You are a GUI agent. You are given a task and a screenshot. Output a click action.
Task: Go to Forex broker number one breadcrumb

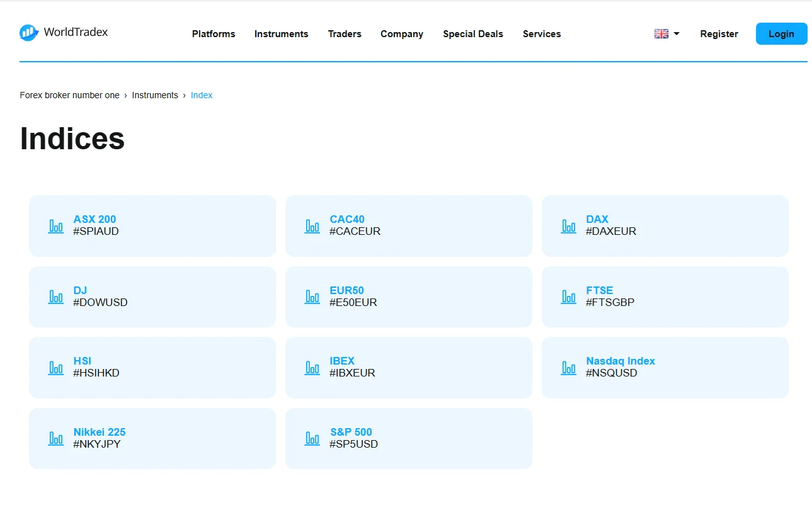coord(69,95)
